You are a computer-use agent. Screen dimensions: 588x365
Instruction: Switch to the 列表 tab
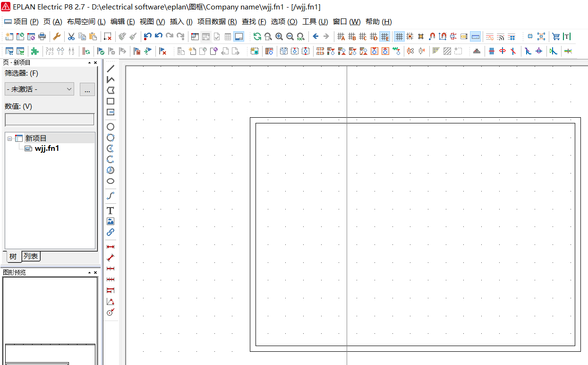pos(31,256)
